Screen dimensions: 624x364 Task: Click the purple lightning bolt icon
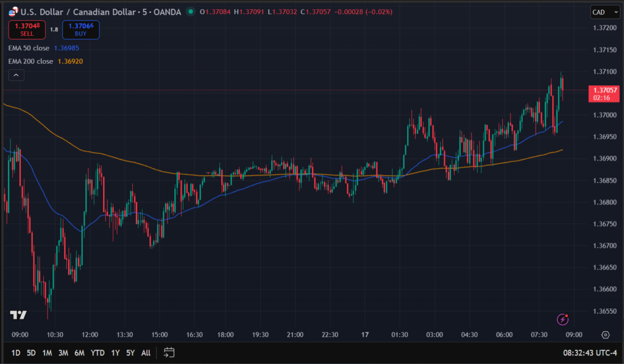(x=562, y=319)
